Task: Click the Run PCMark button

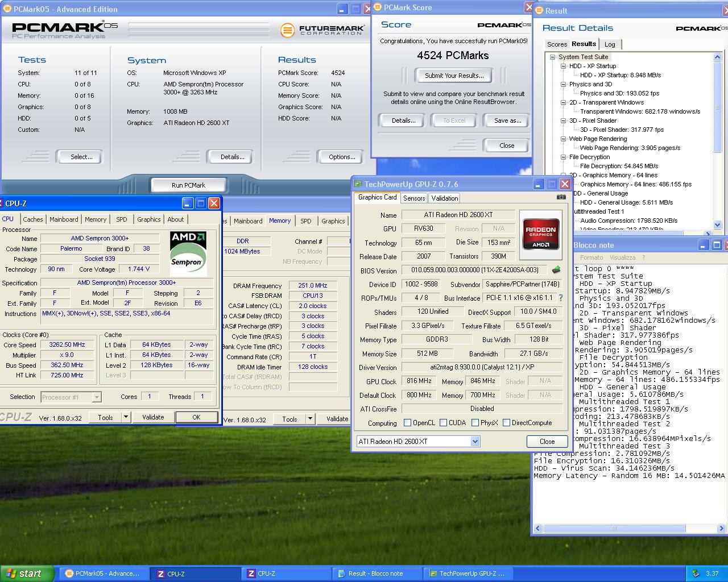Action: [x=188, y=185]
